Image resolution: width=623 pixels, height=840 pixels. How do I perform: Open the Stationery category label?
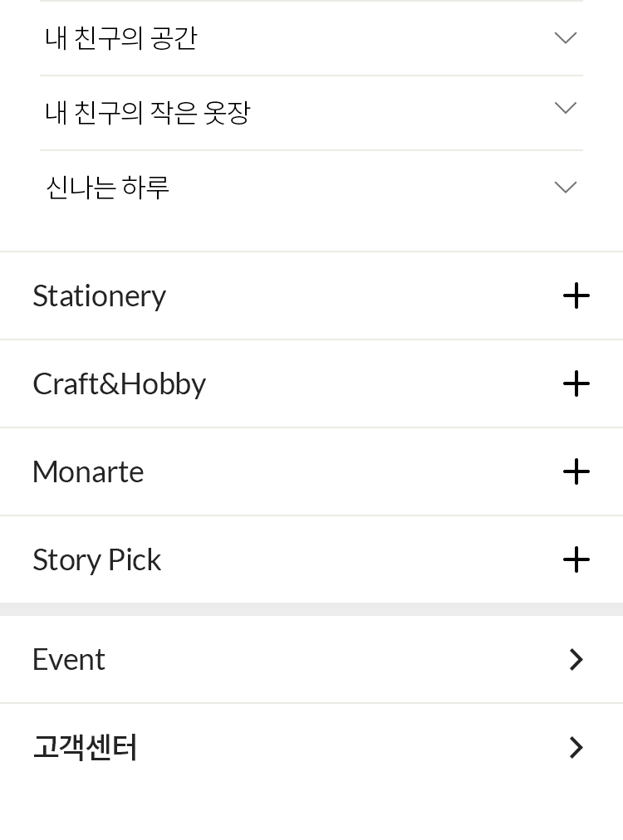point(99,295)
